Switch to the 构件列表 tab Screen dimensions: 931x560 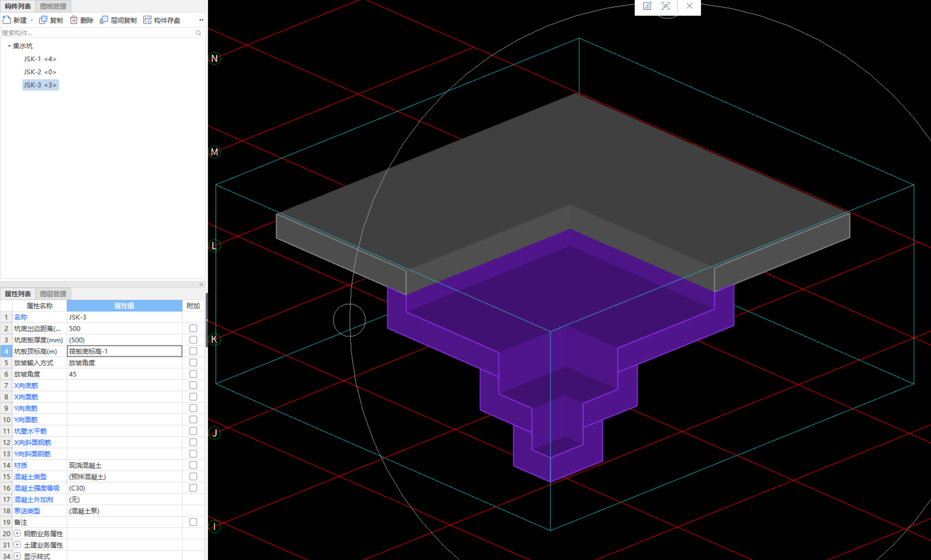18,6
